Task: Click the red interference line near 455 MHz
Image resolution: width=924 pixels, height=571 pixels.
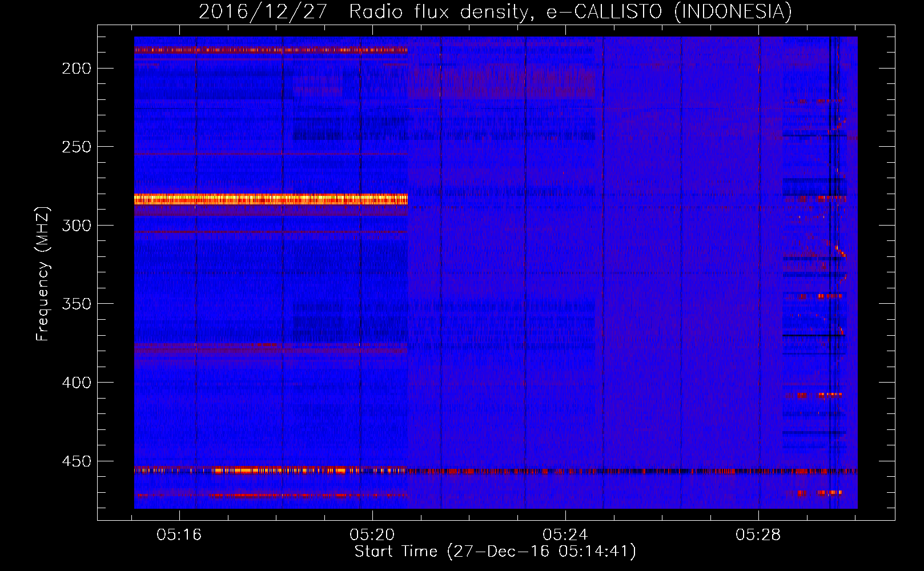Action: [x=496, y=471]
